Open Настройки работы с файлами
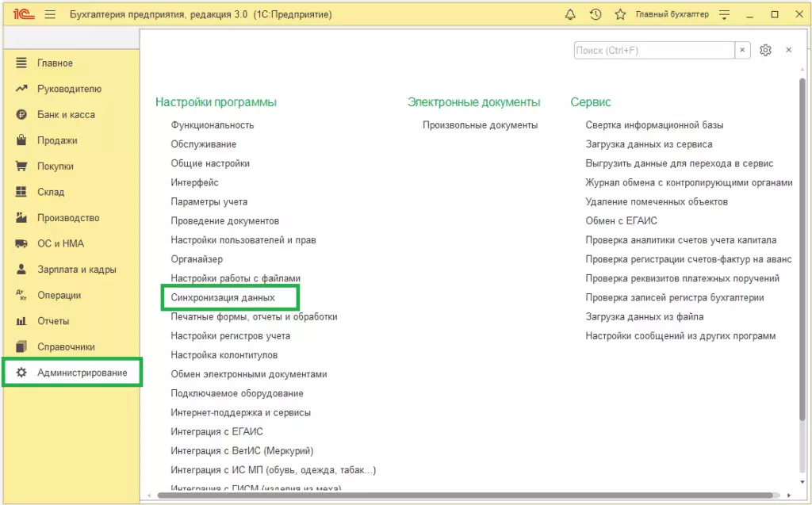 (x=236, y=278)
